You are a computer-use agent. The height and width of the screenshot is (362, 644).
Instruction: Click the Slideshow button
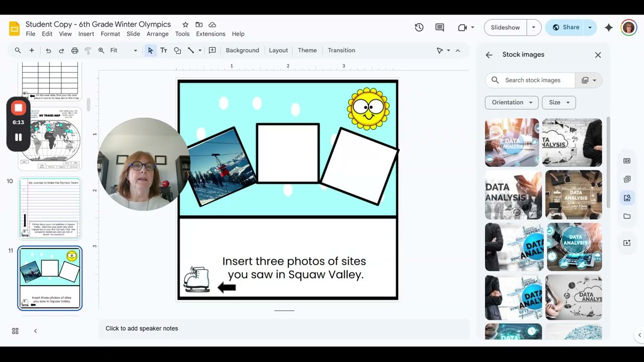(505, 28)
